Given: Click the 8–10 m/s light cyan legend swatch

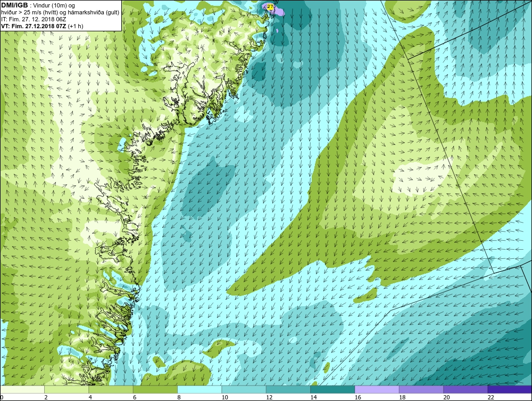Looking at the screenshot, I should (x=199, y=389).
